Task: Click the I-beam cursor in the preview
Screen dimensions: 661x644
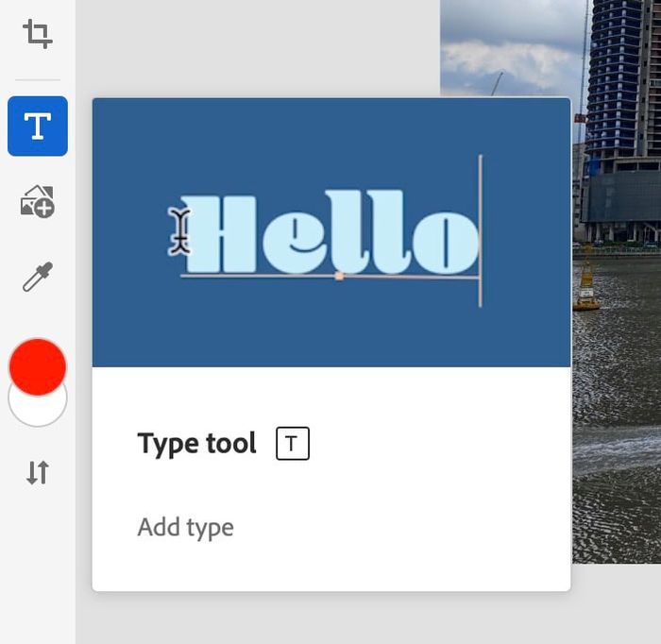Action: click(179, 231)
